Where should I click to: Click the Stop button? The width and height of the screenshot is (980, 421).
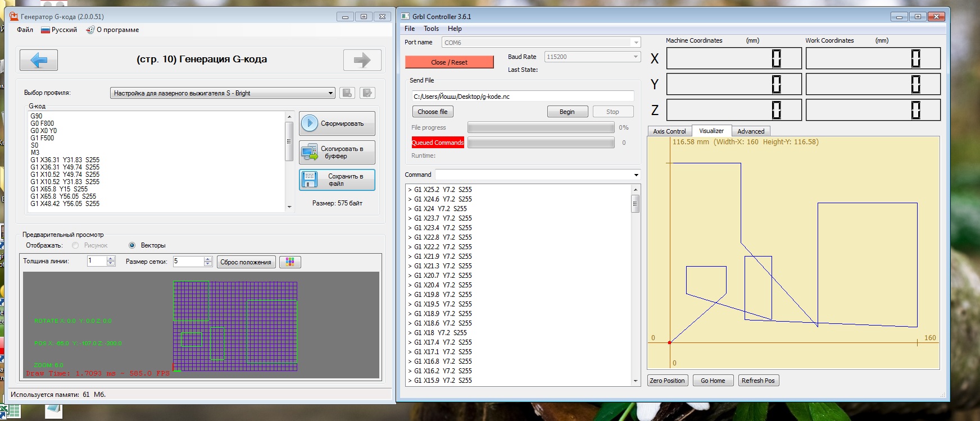[613, 112]
